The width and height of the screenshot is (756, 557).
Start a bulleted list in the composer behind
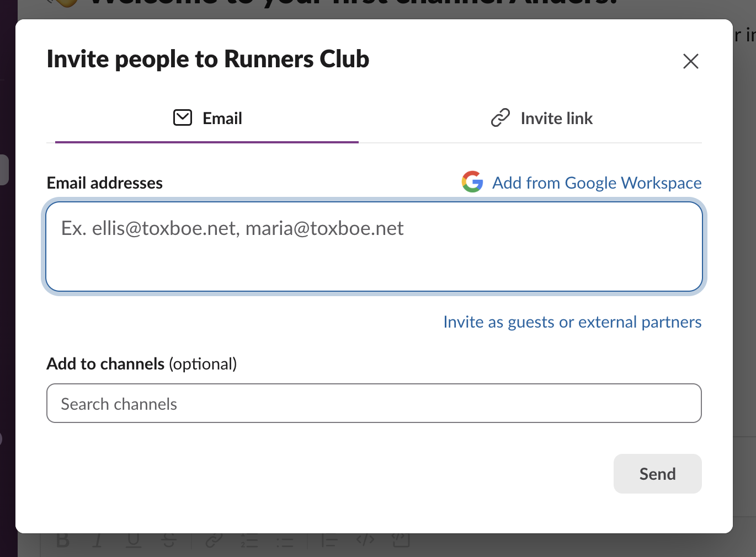point(285,540)
